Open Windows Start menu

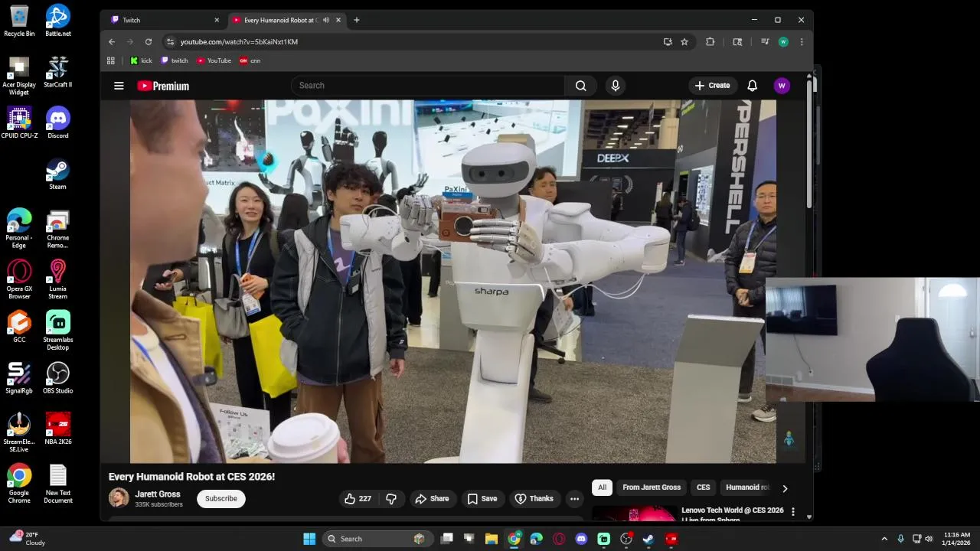[x=309, y=539]
